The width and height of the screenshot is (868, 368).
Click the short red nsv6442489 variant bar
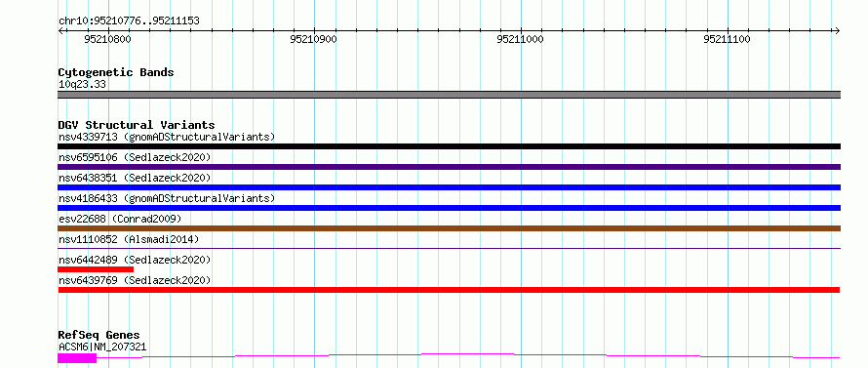pos(96,269)
